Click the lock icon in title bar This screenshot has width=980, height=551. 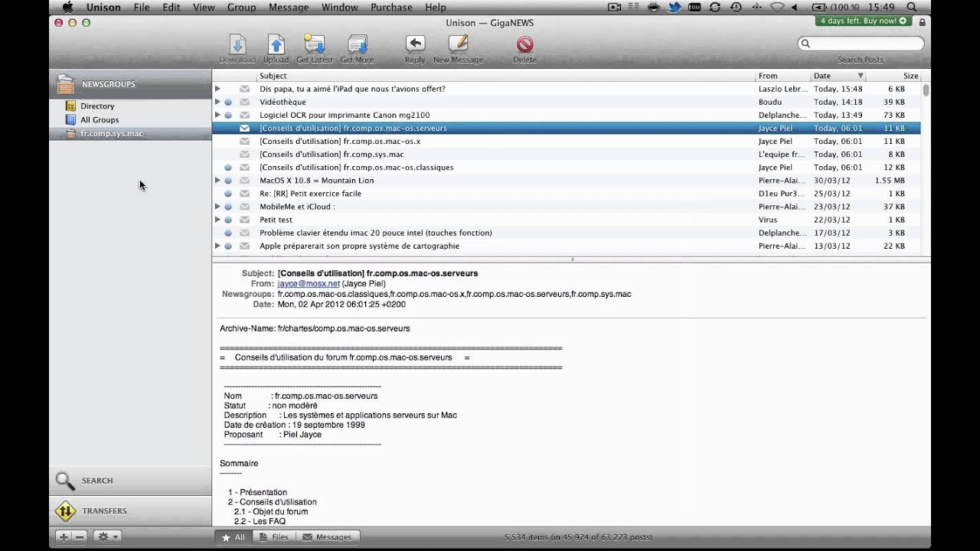pos(922,22)
